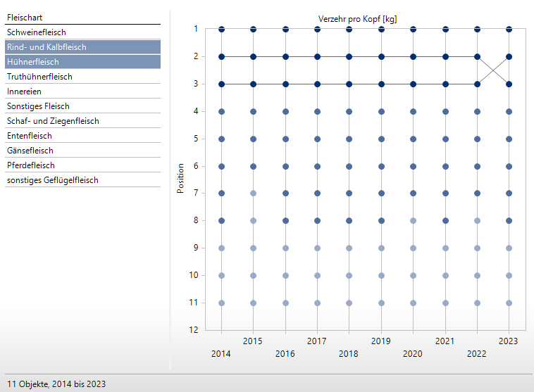This screenshot has height=392, width=534.
Task: Click the position 1 dot for 2014
Action: (x=221, y=29)
